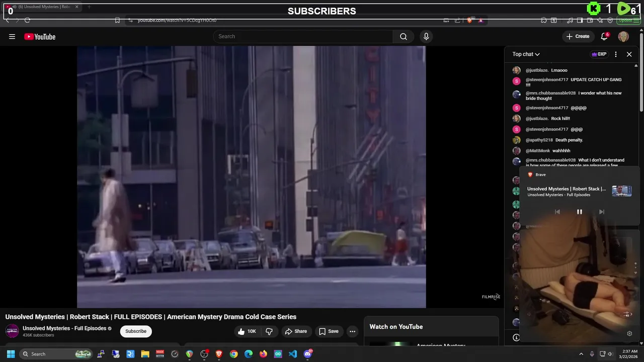The image size is (644, 362).
Task: Open the Create button menu
Action: click(x=578, y=36)
